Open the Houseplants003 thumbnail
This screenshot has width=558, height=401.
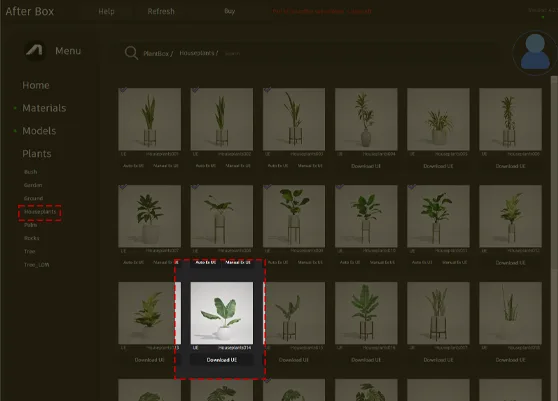point(294,119)
